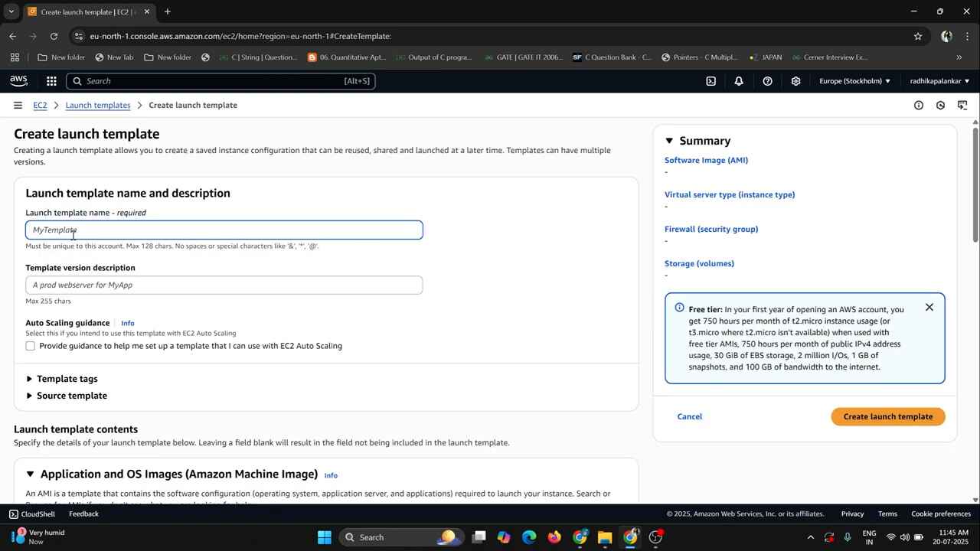Open the Launch templates breadcrumb link

coord(98,105)
